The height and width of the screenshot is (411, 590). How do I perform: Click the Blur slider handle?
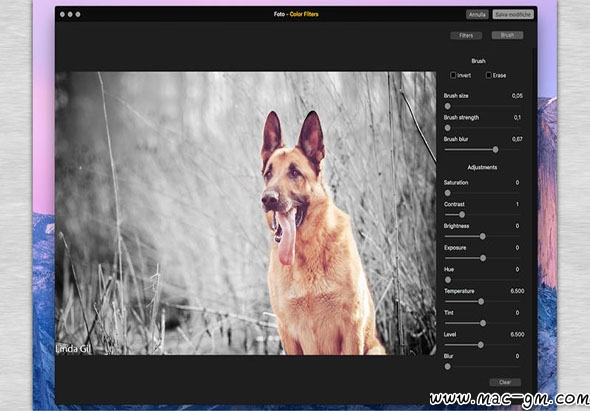coord(447,367)
